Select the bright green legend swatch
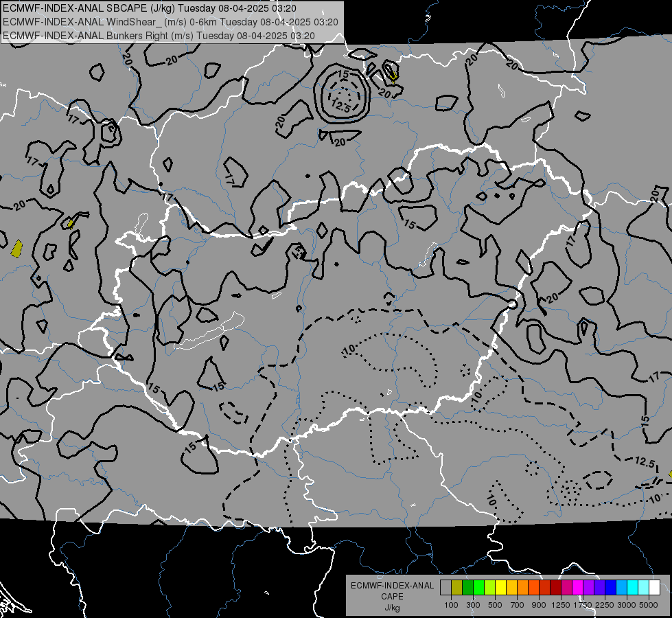 478,588
